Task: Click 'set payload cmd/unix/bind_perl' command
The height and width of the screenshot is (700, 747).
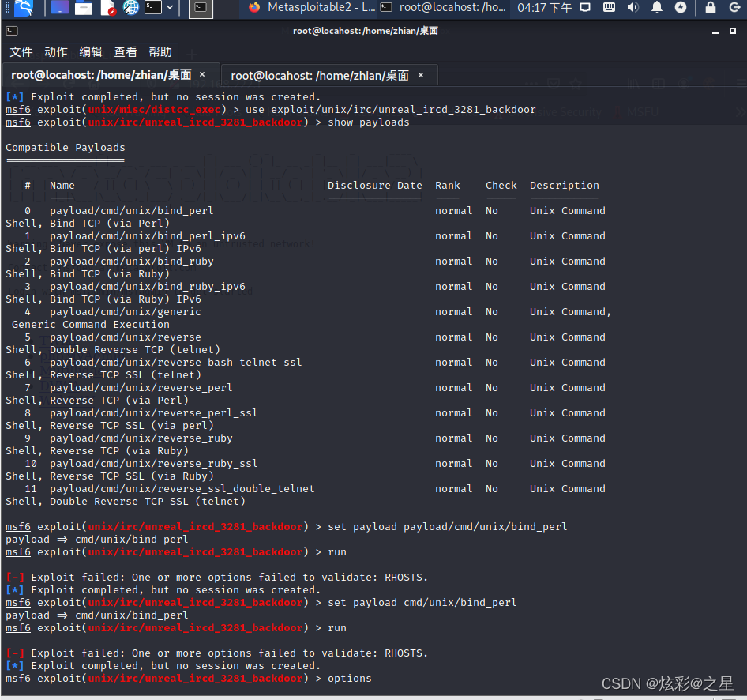Action: (422, 602)
